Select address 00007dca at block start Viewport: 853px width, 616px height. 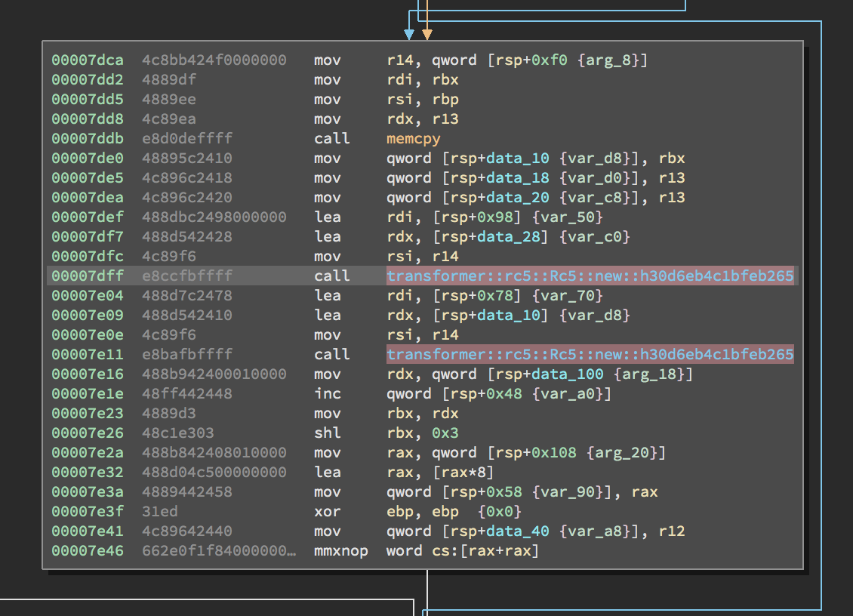pyautogui.click(x=88, y=60)
